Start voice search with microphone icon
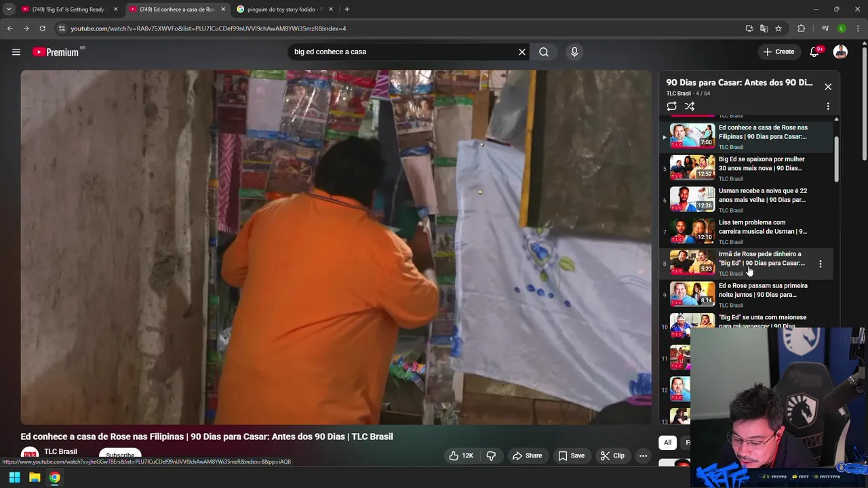 (574, 52)
